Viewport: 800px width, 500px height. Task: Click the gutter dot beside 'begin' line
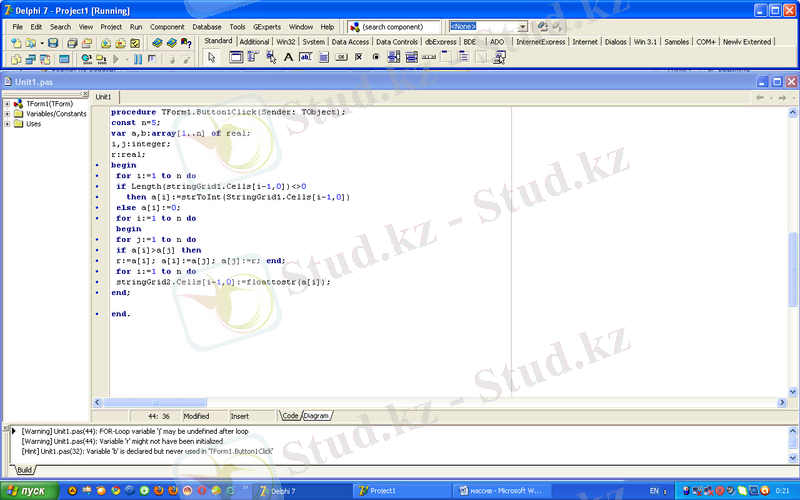[97, 165]
